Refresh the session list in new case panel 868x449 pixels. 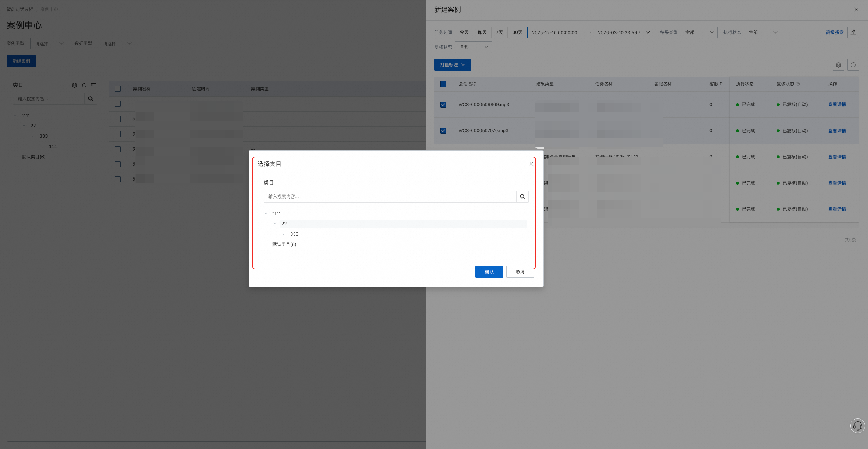point(853,65)
